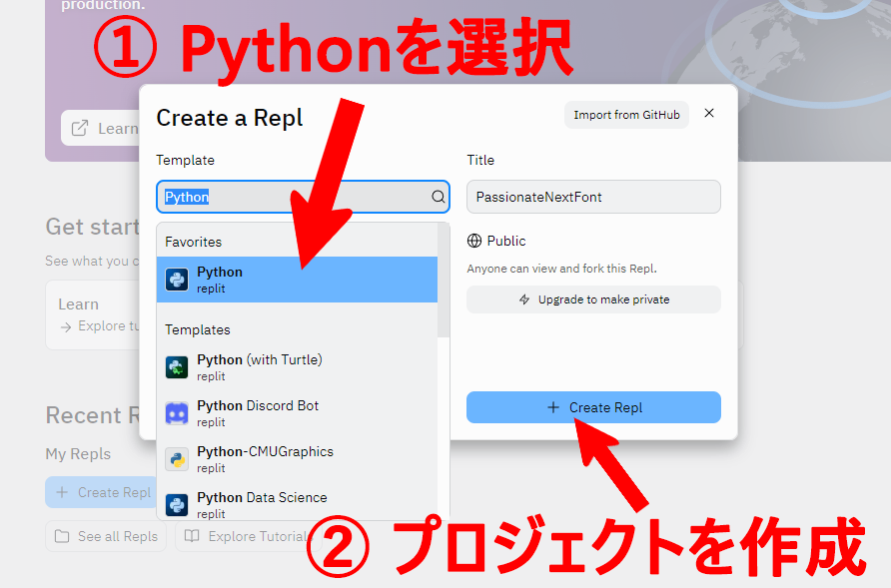Click the 'Templates' section label
Image resolution: width=891 pixels, height=588 pixels.
tap(198, 329)
